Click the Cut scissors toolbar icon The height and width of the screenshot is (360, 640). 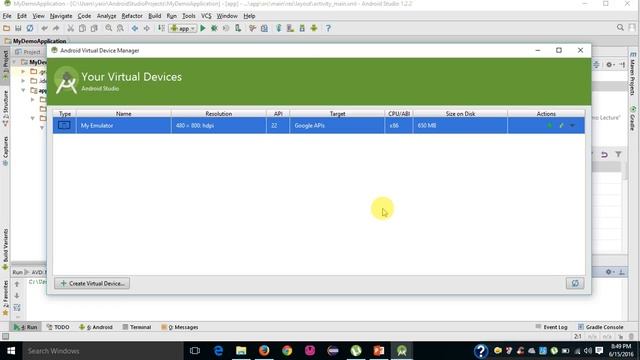71,28
